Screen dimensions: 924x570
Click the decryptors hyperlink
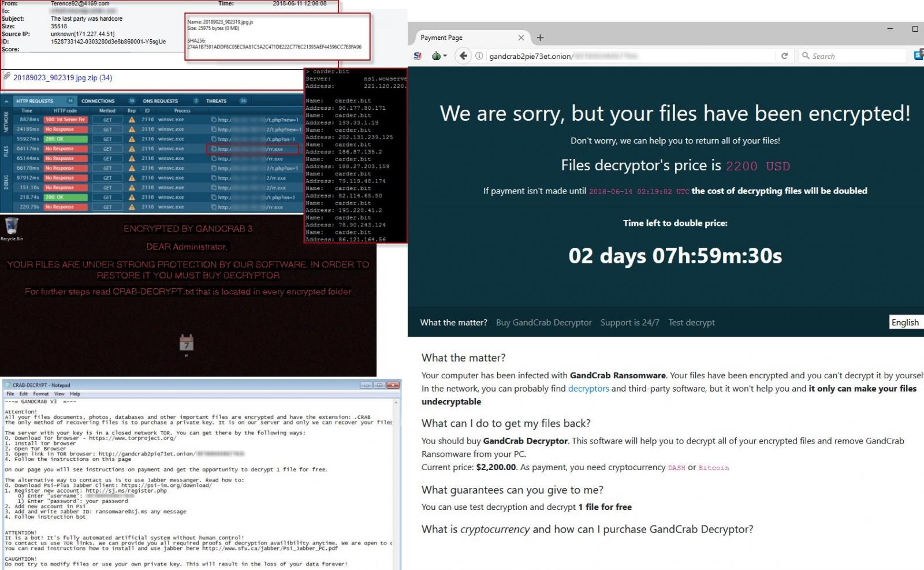pos(588,389)
